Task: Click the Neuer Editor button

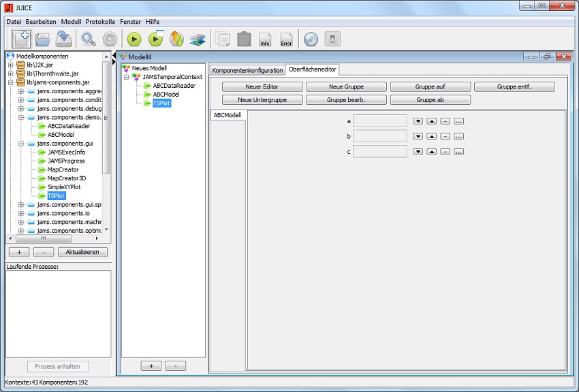Action: [262, 87]
